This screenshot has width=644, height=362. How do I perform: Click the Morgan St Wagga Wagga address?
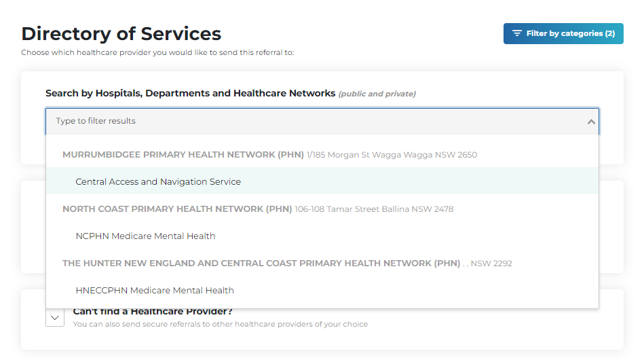392,154
